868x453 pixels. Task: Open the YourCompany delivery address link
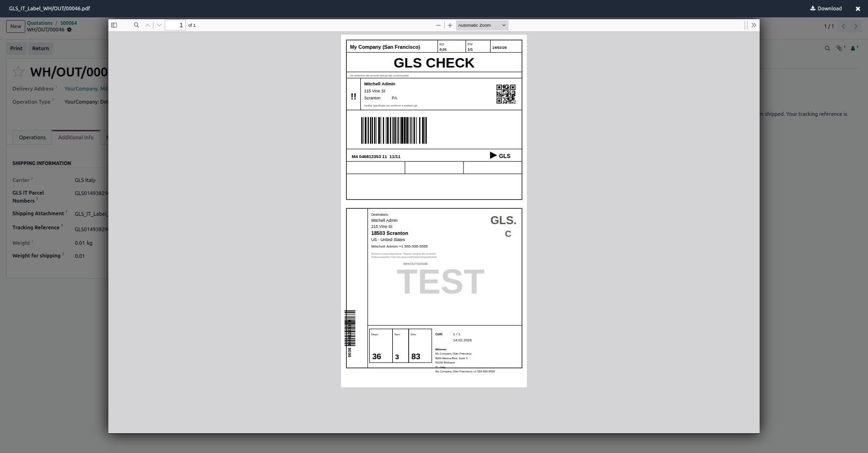pos(86,89)
